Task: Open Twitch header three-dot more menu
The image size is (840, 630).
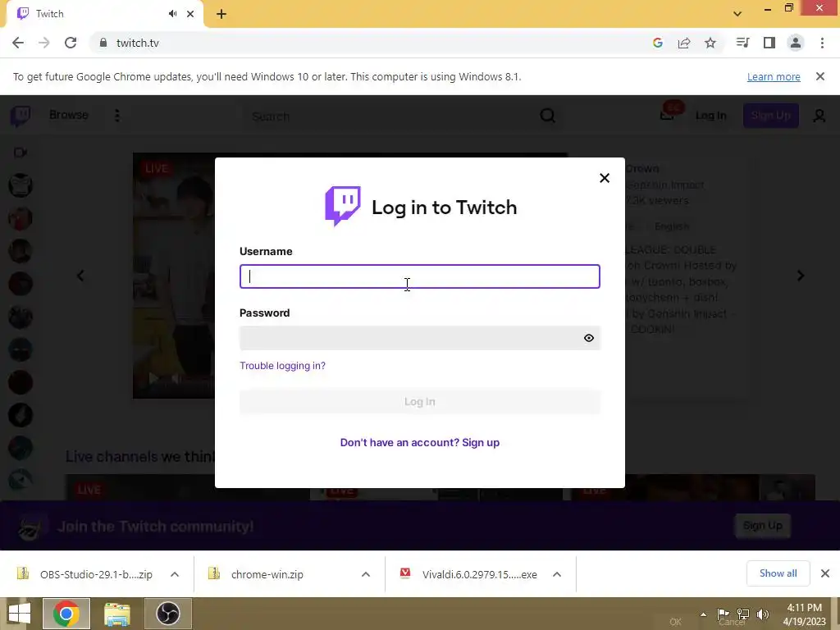Action: [117, 115]
